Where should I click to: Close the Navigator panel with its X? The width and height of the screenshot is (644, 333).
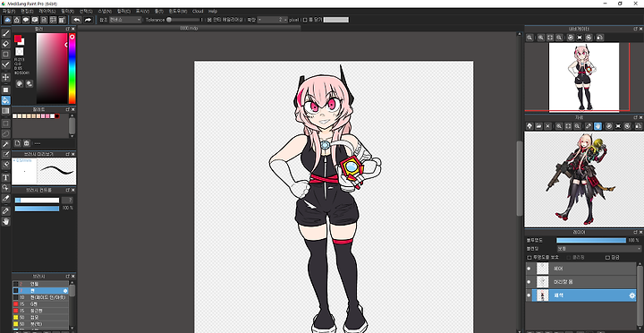pos(640,29)
